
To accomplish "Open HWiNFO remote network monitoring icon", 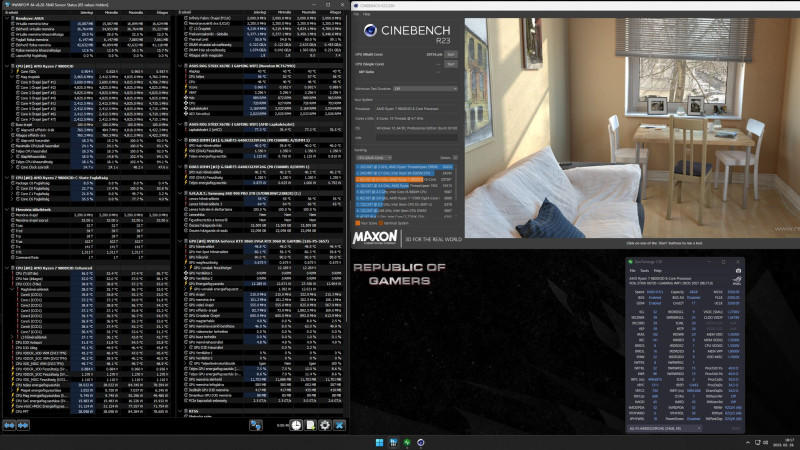I will (x=256, y=425).
